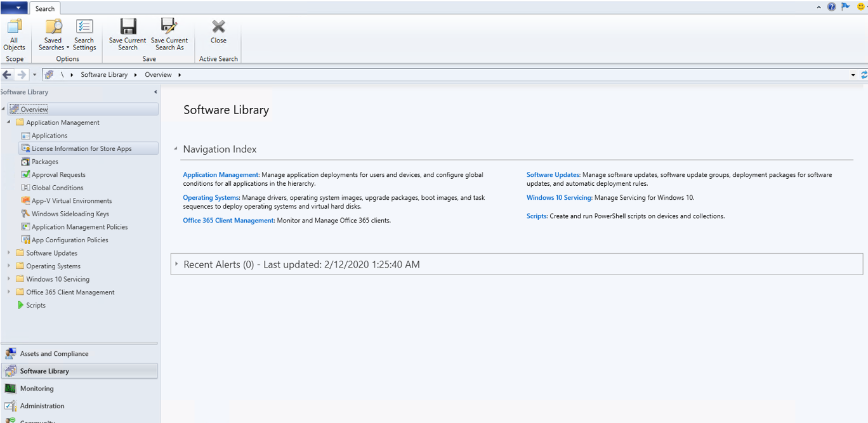Open the Scripts node in the tree
Image resolution: width=868 pixels, height=423 pixels.
pos(36,305)
